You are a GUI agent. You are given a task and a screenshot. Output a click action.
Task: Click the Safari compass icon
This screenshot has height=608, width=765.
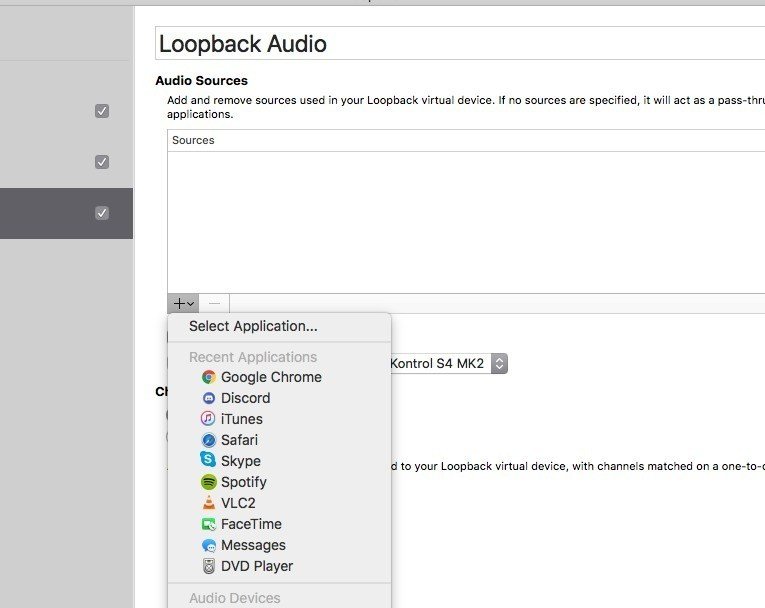coord(209,440)
